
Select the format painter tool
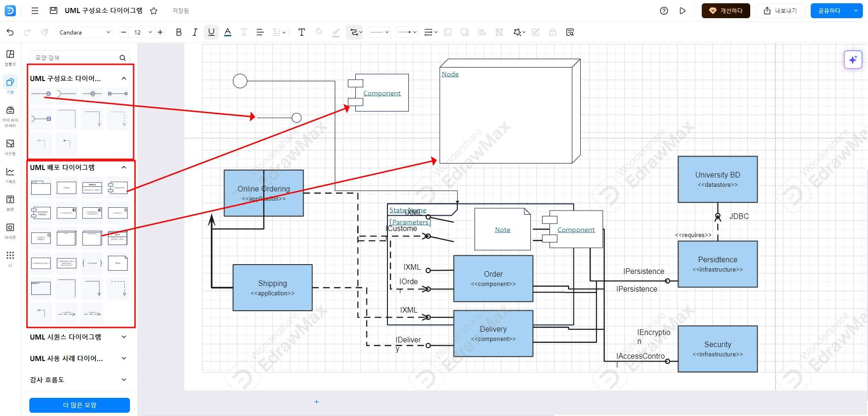[45, 32]
